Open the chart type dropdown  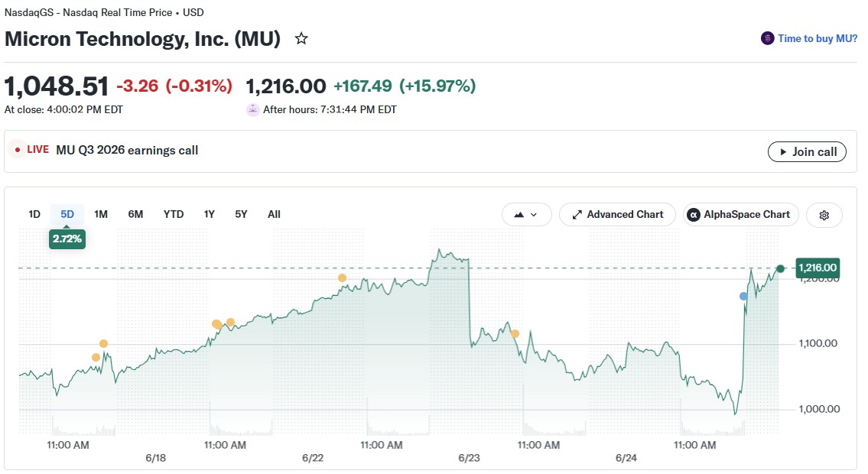click(x=526, y=215)
